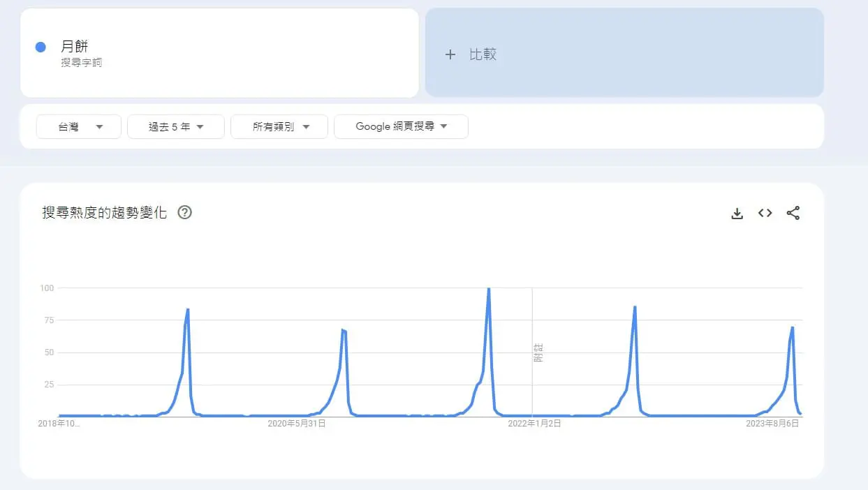
Task: Share the search interest chart
Action: point(793,214)
